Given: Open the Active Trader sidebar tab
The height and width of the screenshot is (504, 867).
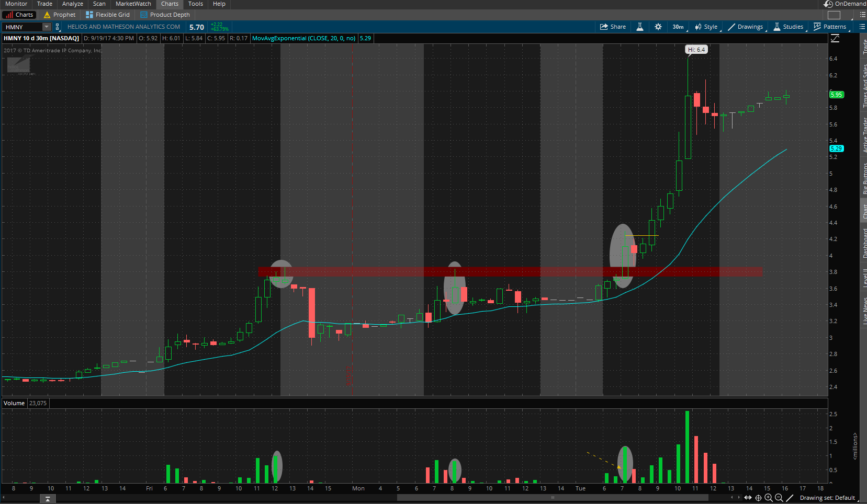Looking at the screenshot, I should [864, 134].
